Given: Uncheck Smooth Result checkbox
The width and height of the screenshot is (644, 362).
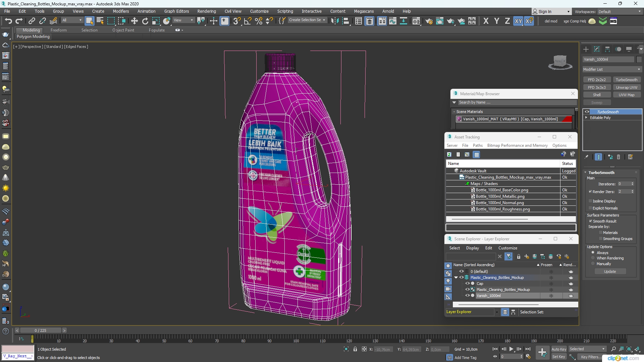Looking at the screenshot, I should [x=591, y=221].
